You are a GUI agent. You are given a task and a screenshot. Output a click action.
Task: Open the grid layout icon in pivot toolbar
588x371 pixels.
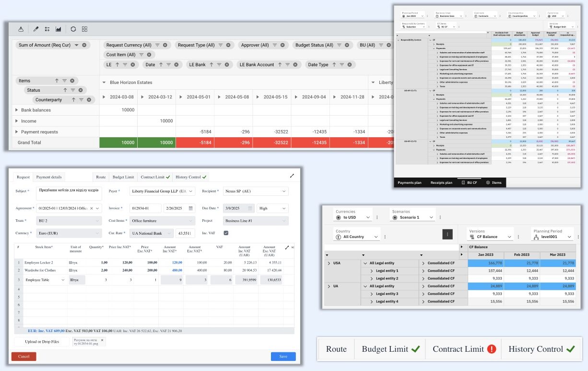tap(84, 29)
